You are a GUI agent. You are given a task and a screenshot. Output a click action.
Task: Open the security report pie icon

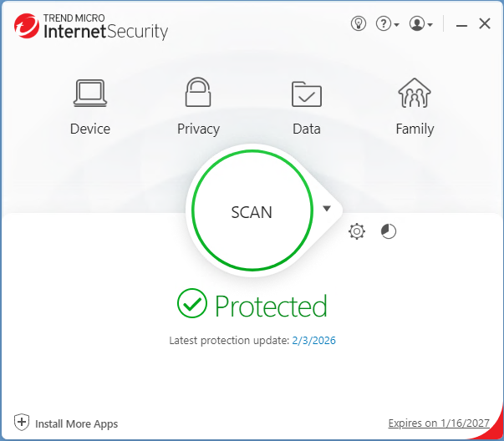[x=389, y=231]
